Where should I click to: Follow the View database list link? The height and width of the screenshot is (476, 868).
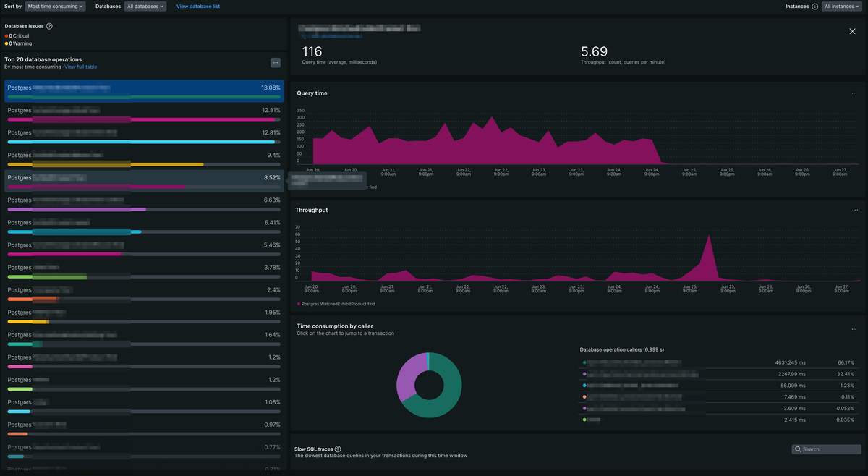point(198,7)
